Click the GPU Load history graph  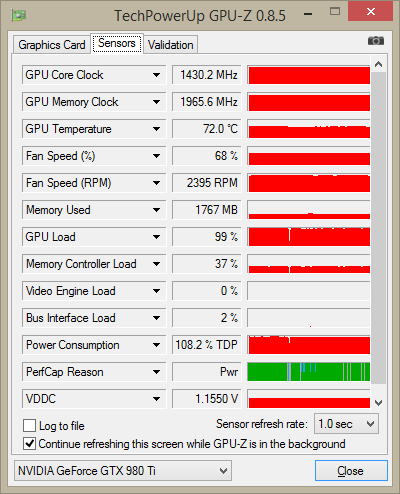(309, 237)
